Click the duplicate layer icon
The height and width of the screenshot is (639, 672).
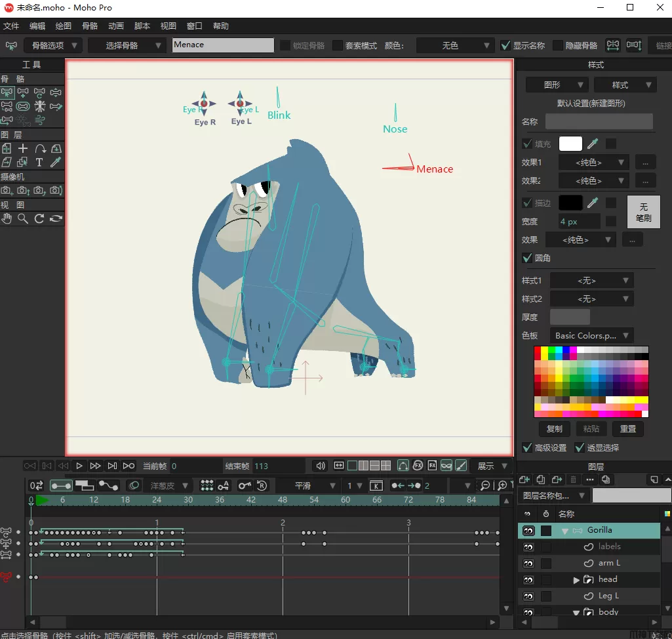[x=541, y=480]
